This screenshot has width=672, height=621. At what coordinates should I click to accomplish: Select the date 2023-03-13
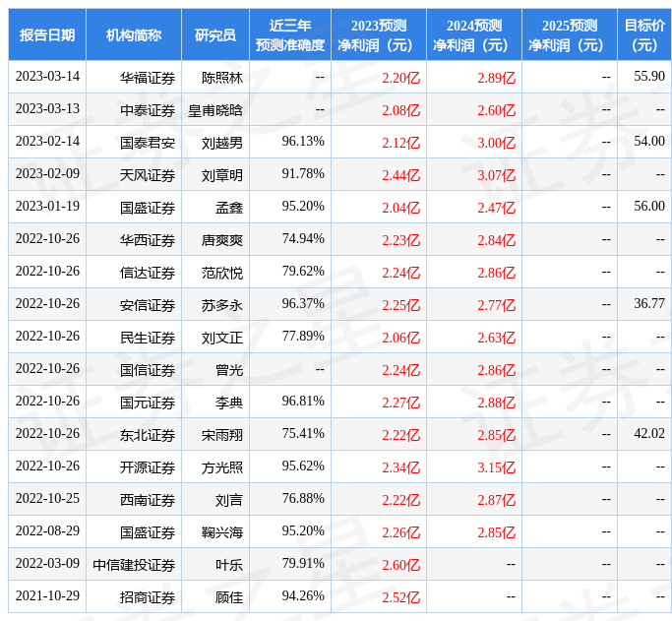coord(47,109)
